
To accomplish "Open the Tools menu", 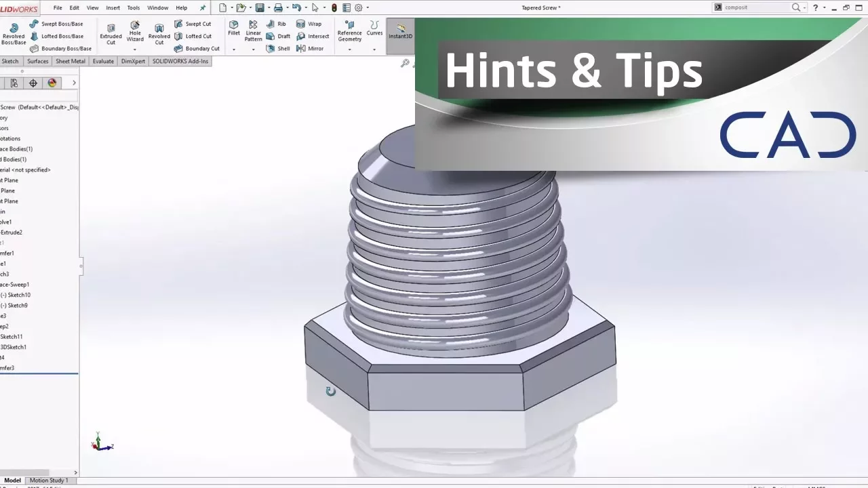I will click(134, 7).
